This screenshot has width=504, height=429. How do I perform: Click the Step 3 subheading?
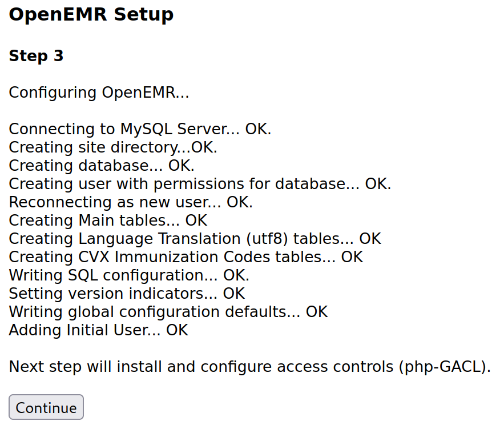pyautogui.click(x=36, y=56)
